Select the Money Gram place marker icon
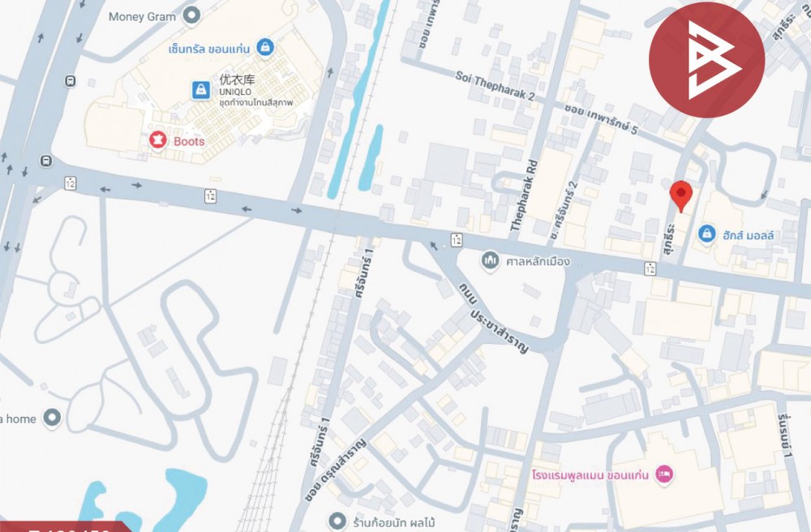 192,15
